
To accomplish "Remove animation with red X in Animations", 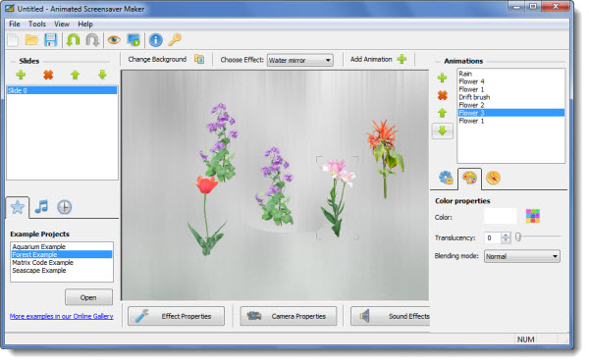I will pos(443,95).
